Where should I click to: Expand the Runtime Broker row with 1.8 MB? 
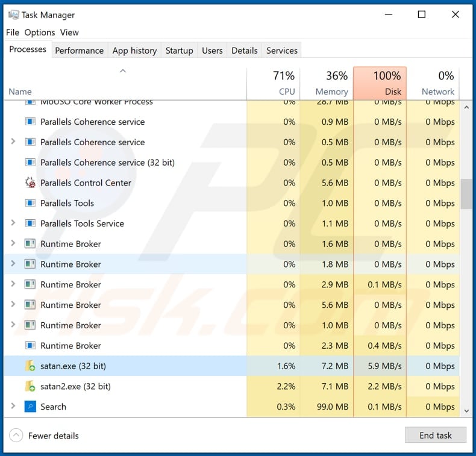pyautogui.click(x=13, y=263)
